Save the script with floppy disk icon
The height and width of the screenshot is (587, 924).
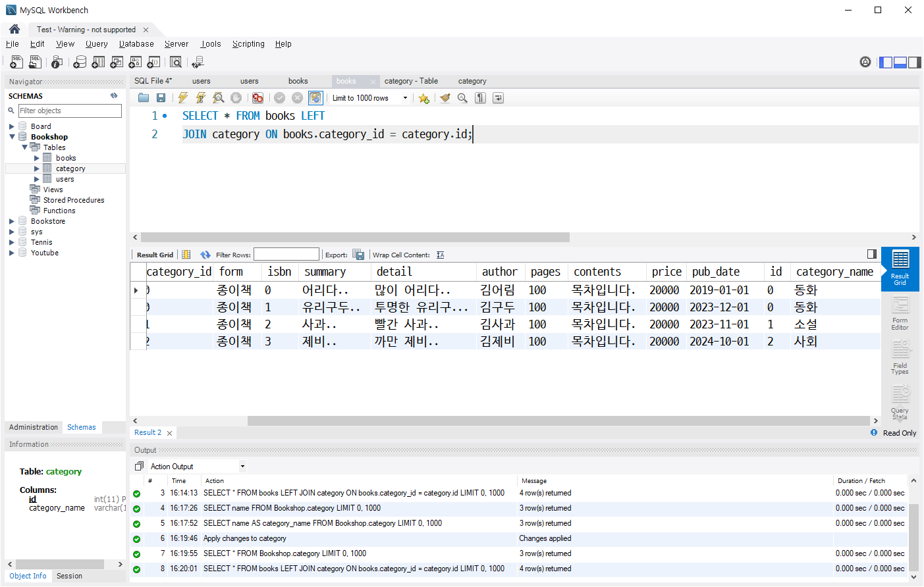tap(161, 98)
